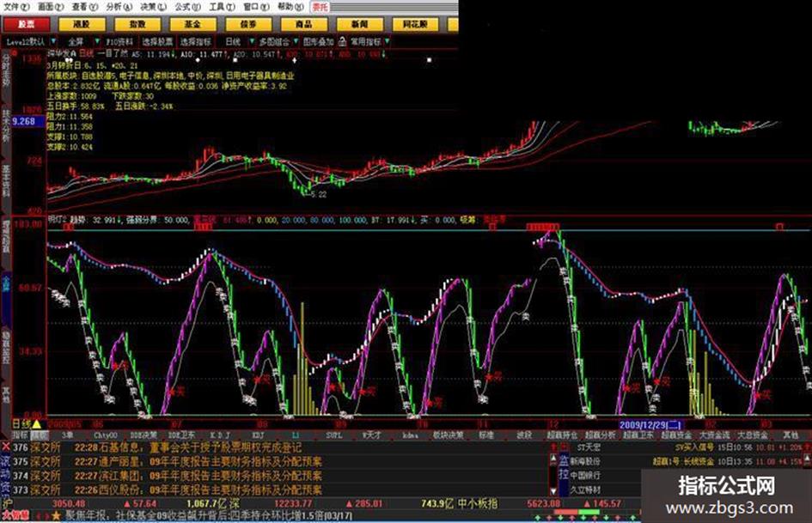
Task: Close the news panel with red X
Action: (6, 447)
